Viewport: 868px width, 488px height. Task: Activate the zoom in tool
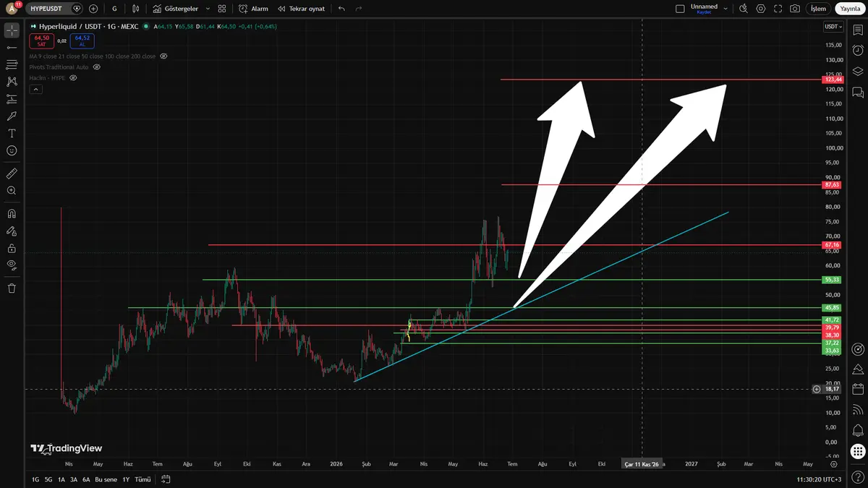pos(12,191)
